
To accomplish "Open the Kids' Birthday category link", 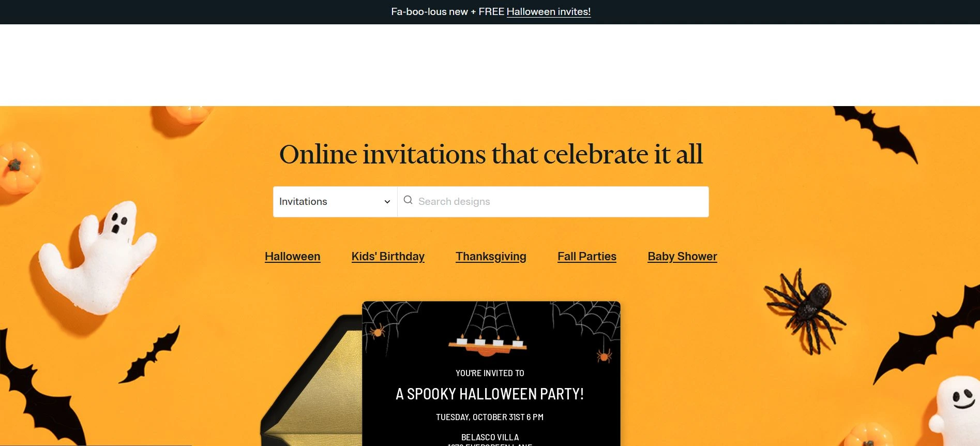I will (x=388, y=256).
